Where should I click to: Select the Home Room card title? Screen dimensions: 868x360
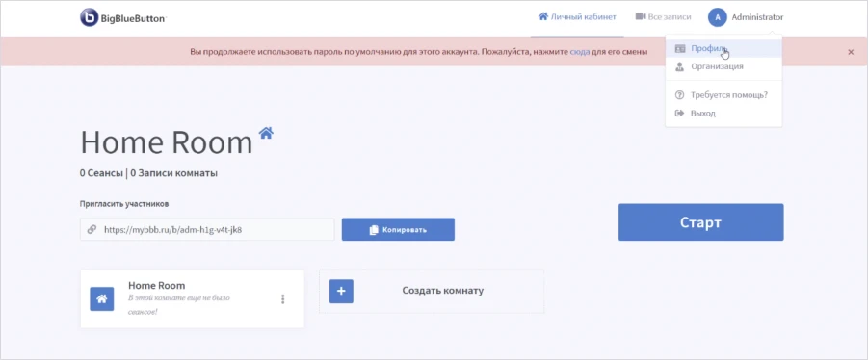point(157,285)
